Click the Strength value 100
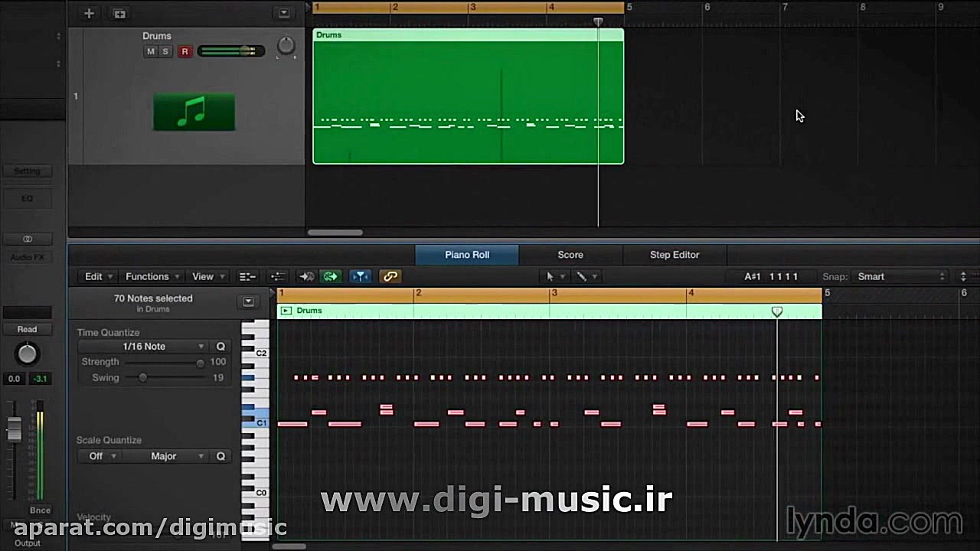The image size is (980, 551). pyautogui.click(x=218, y=362)
